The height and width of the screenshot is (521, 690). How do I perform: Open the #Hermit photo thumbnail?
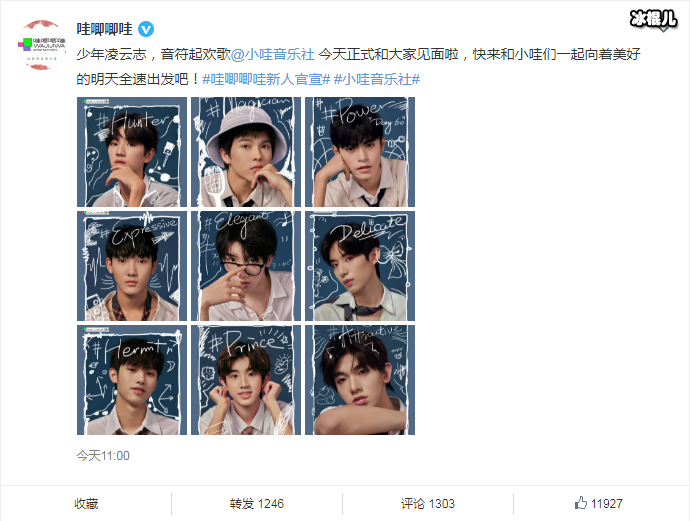click(132, 380)
